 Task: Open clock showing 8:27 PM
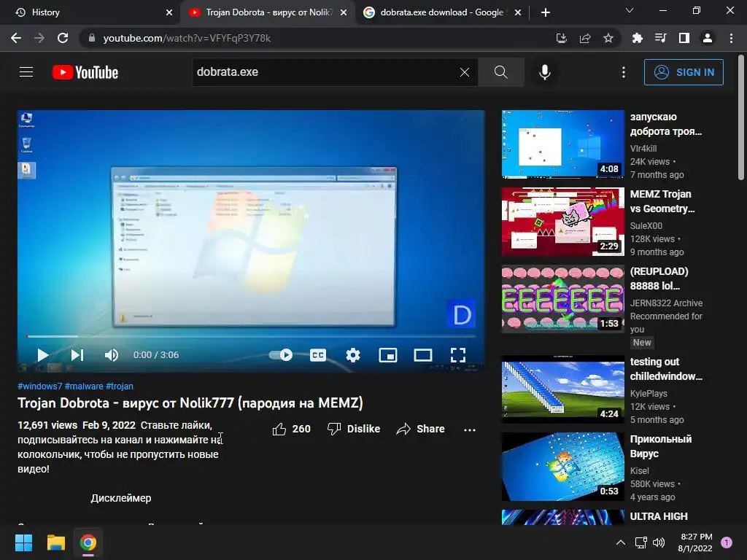click(695, 542)
